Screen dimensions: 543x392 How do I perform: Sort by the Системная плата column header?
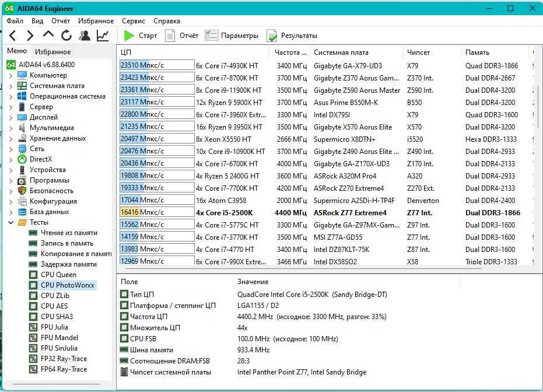[357, 52]
